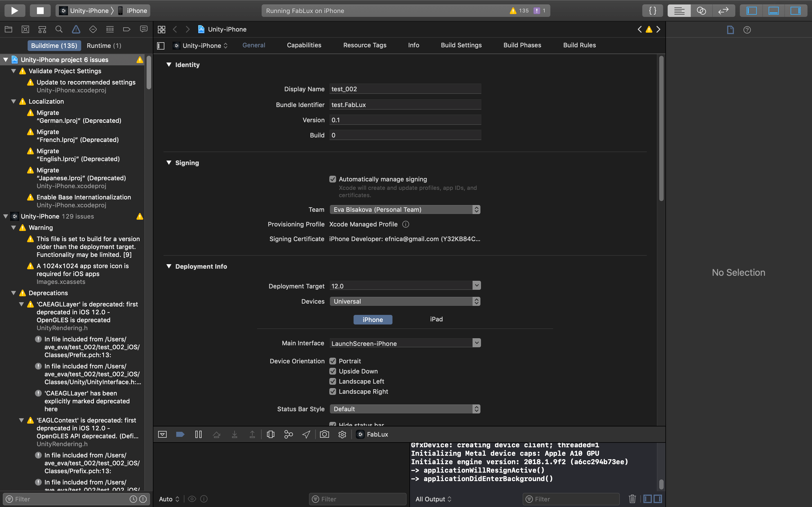The height and width of the screenshot is (507, 812).
Task: Click Simulate Location arrow icon
Action: click(306, 435)
